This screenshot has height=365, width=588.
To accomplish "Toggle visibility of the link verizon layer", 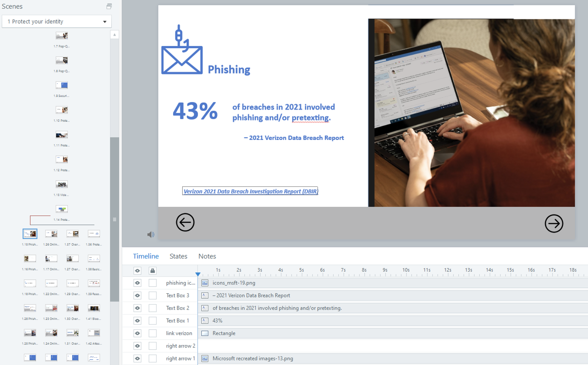I will [137, 333].
